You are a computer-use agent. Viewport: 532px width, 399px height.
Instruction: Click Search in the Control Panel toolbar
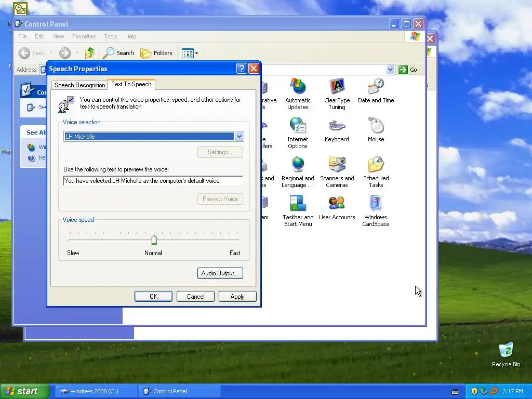[118, 53]
